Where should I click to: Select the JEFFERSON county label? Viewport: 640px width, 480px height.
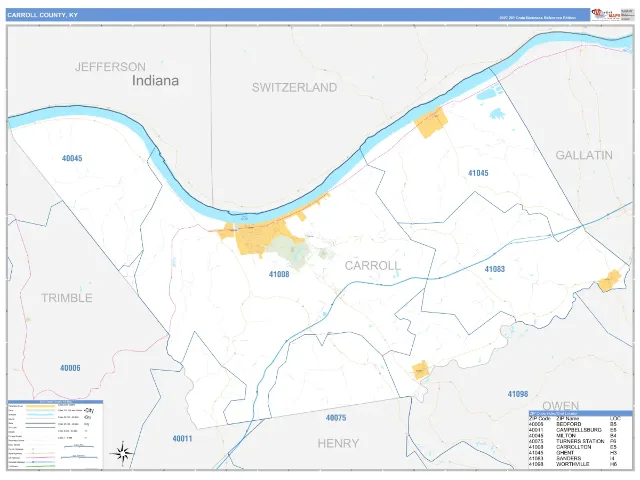[110, 67]
